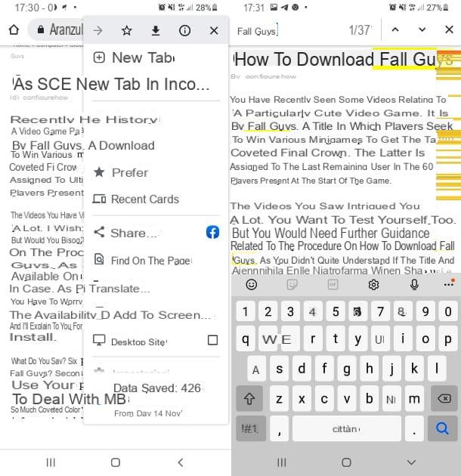Tap the number 0 key

click(x=448, y=311)
